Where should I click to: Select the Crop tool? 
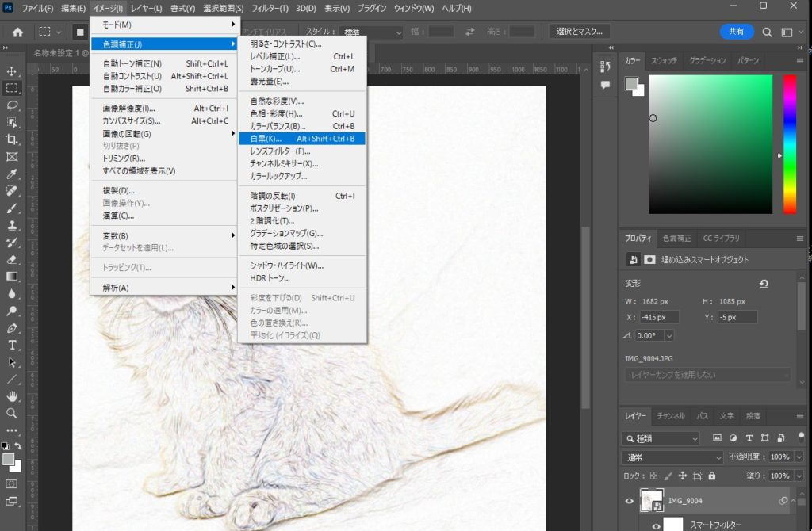click(12, 139)
